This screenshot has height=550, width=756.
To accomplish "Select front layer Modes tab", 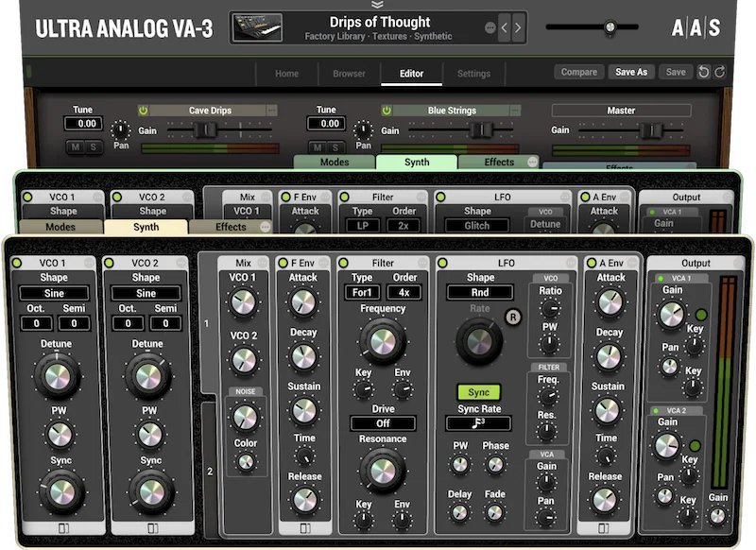I will tap(60, 227).
